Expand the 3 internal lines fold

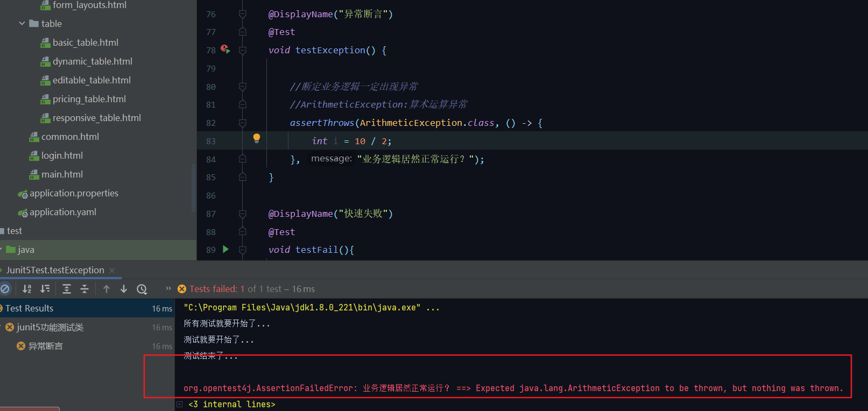click(180, 404)
